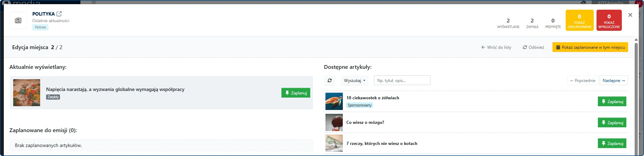Open the brain article thumbnail
The image size is (644, 156).
tap(334, 122)
